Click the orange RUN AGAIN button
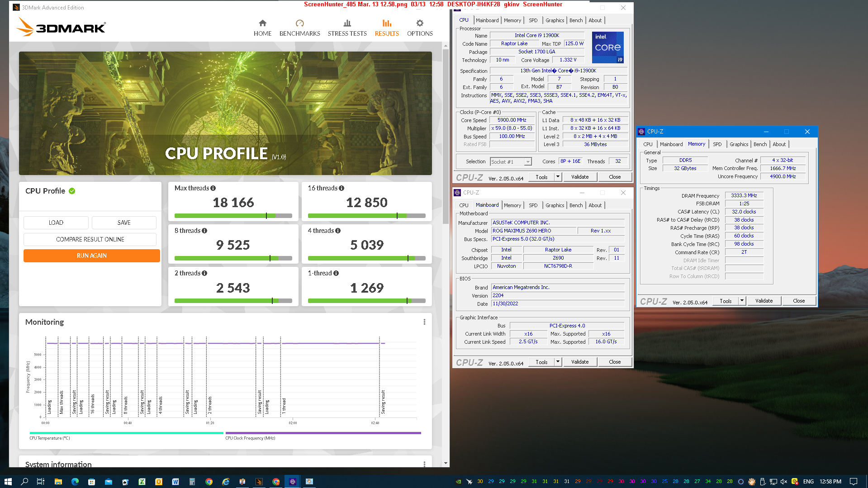 pos(92,256)
